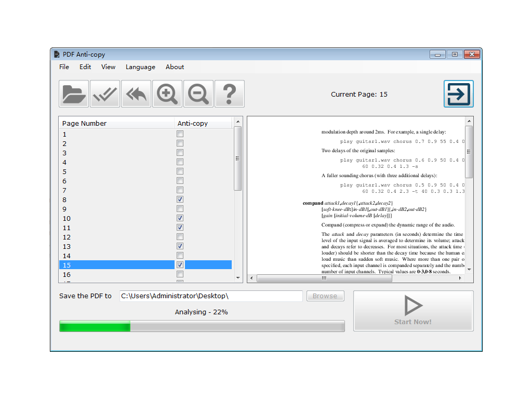
Task: Click page list scrollbar up arrow
Action: 238,122
